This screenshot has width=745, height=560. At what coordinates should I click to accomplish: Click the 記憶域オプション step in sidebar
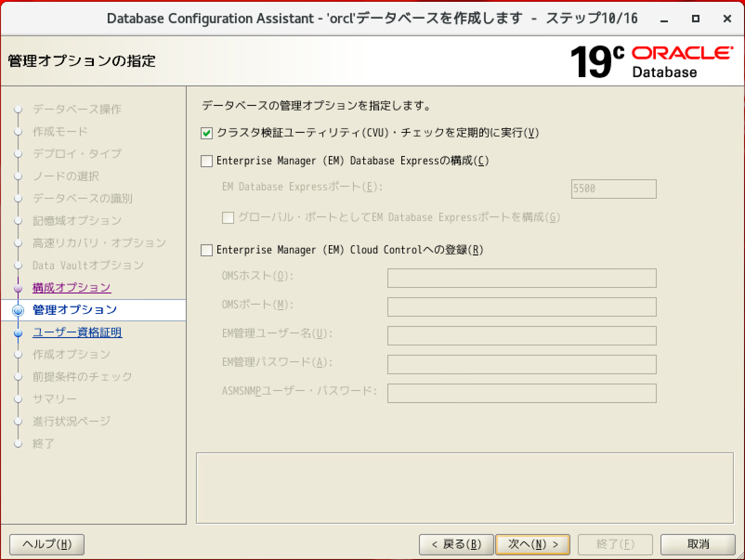tap(77, 221)
